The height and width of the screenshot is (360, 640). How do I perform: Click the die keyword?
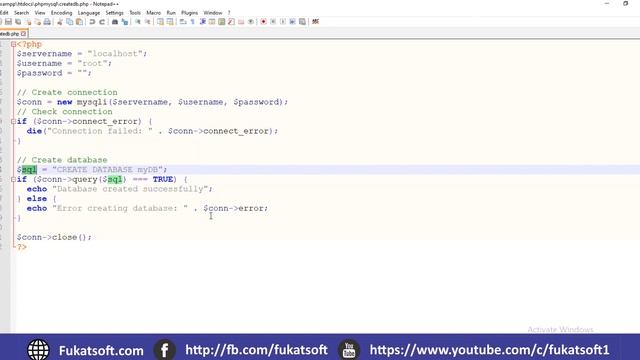click(x=34, y=131)
